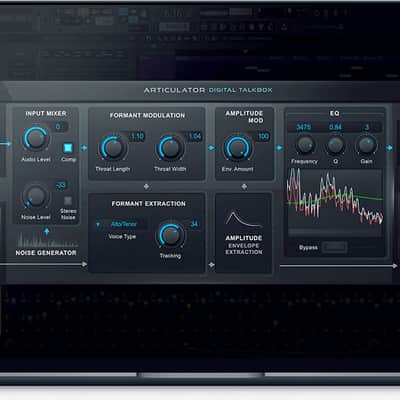Click the EQ Frequency knob
The image size is (400, 400).
click(305, 145)
